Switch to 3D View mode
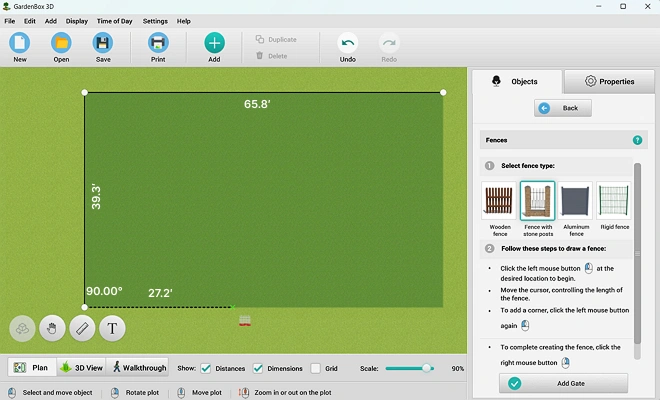Image resolution: width=660 pixels, height=400 pixels. tap(82, 368)
